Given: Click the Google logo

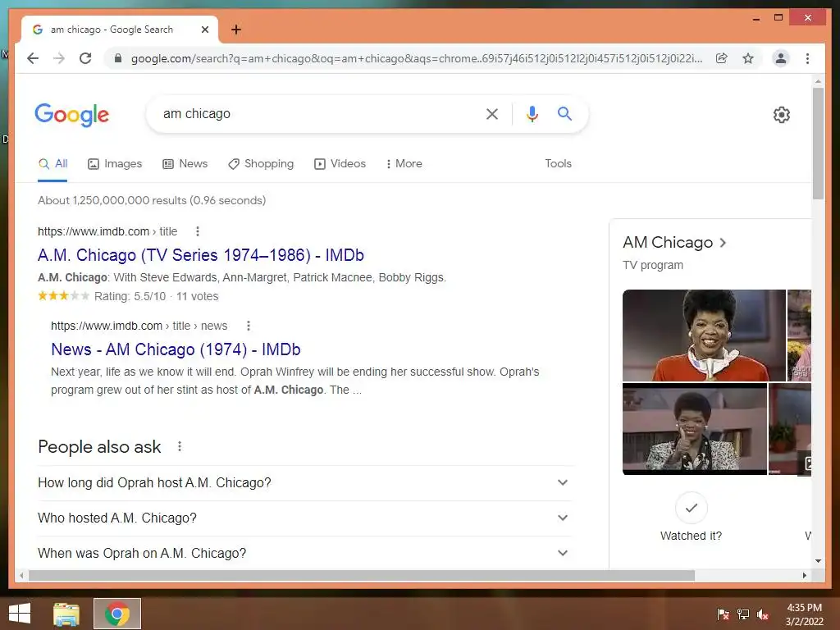Looking at the screenshot, I should coord(72,115).
